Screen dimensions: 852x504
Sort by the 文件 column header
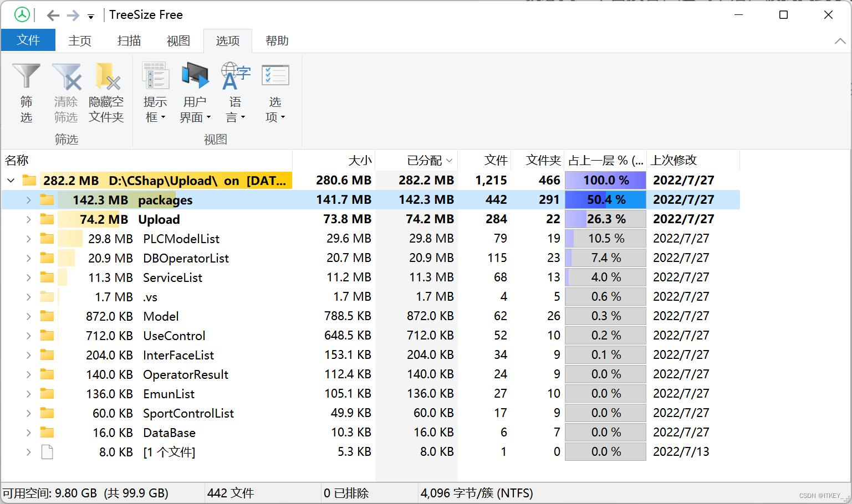tap(484, 160)
